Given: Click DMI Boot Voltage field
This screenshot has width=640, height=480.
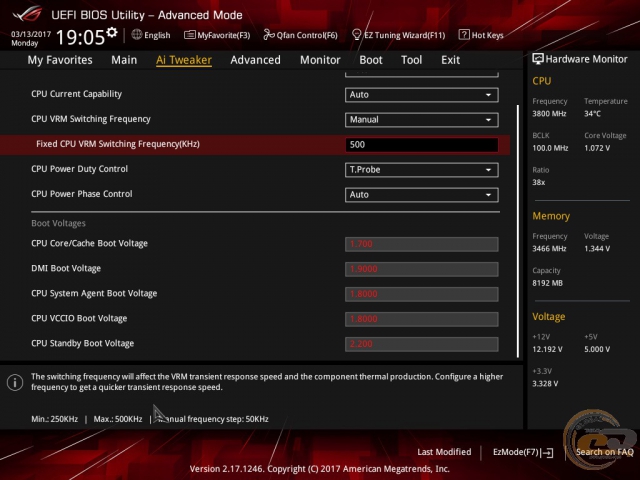Looking at the screenshot, I should click(x=422, y=269).
